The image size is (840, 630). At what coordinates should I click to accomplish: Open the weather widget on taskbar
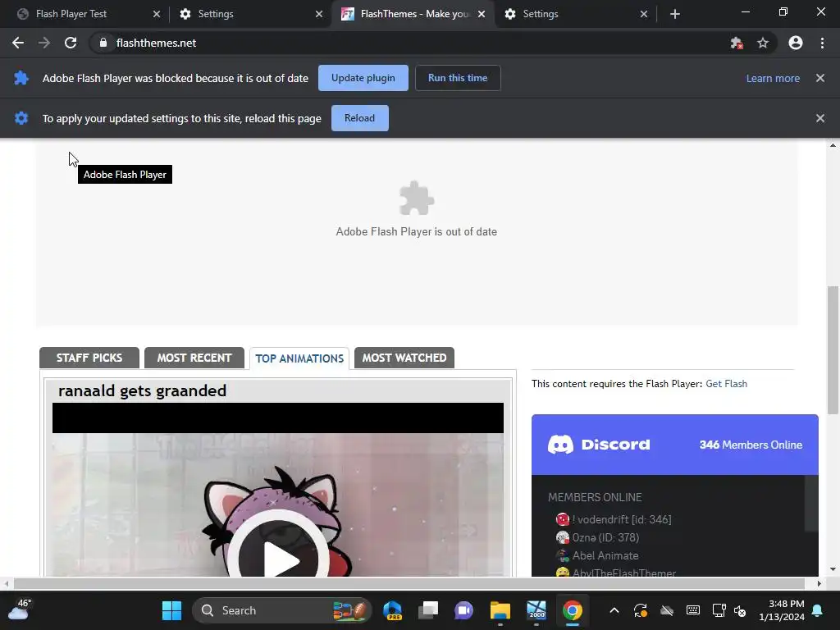point(20,609)
